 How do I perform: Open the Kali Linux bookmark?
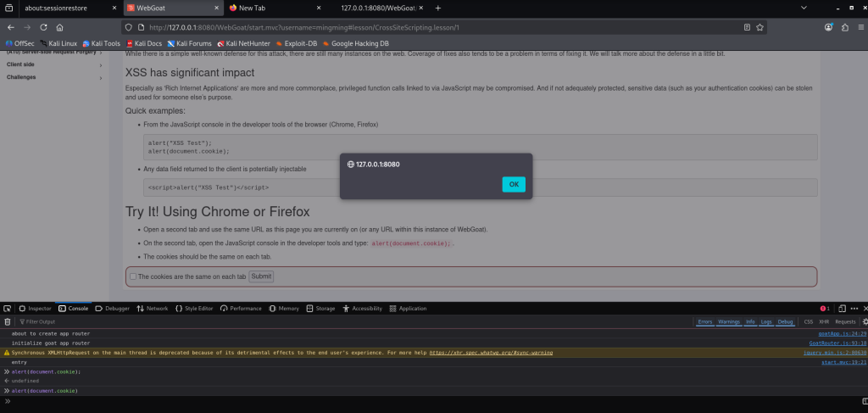click(x=58, y=43)
